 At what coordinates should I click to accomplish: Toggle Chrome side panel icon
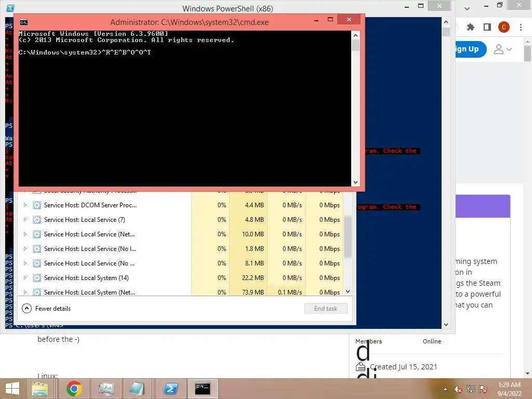[x=487, y=27]
